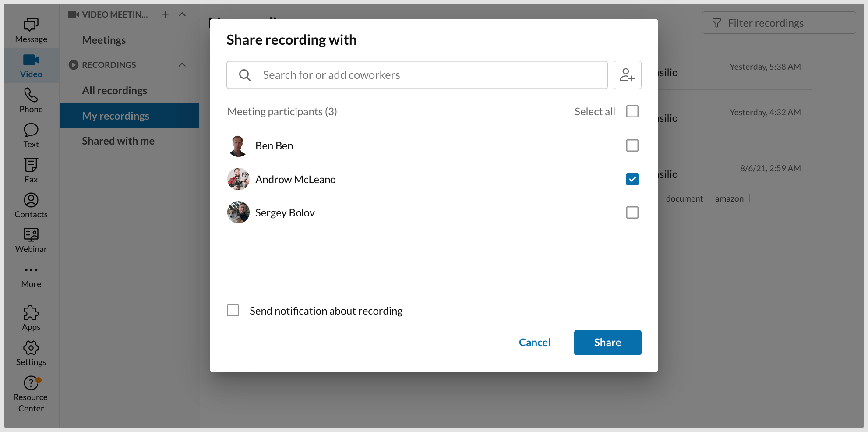Switch to Shared with me

(118, 141)
